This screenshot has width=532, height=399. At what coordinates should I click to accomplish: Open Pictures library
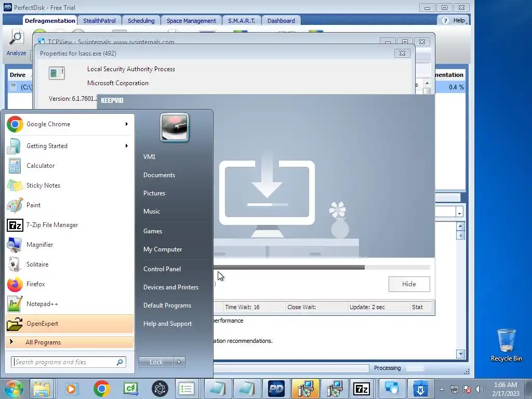click(154, 193)
